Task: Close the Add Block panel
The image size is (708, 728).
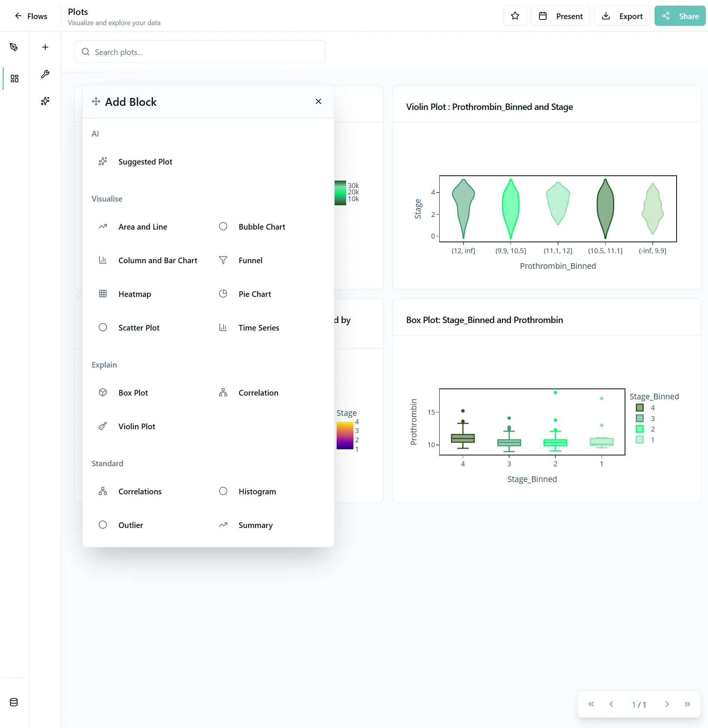Action: coord(318,101)
